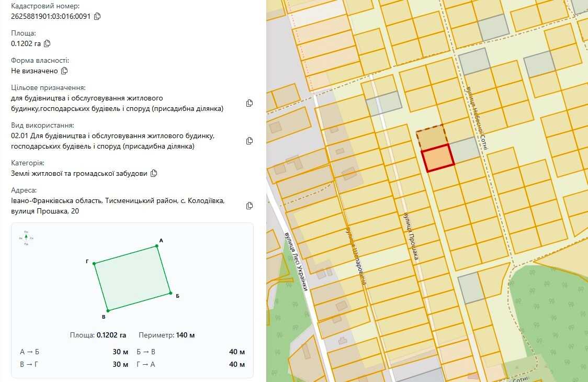Image resolution: width=588 pixels, height=382 pixels.
Task: Click the 'Площа: 0.1202 га' text under the diagram
Action: coord(98,335)
